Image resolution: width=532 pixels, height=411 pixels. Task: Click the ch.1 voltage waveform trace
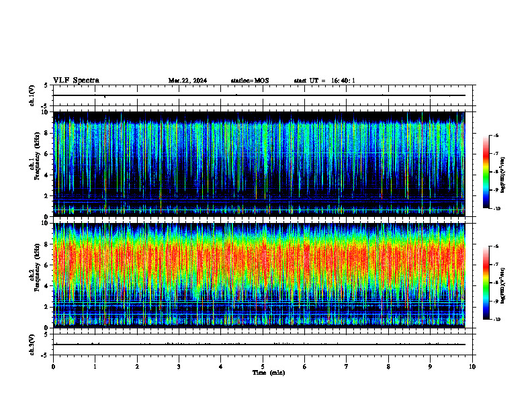pos(259,95)
